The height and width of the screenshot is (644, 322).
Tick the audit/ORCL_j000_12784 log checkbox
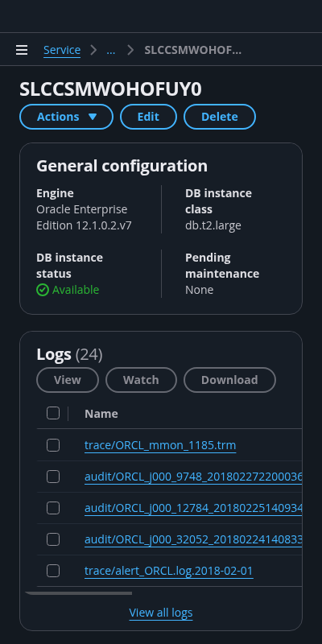tap(53, 508)
